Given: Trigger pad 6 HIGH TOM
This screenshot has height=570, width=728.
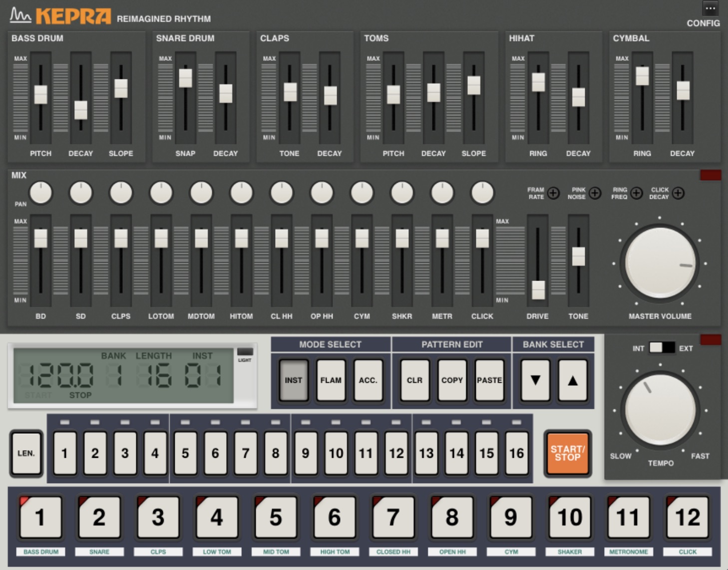Looking at the screenshot, I should coord(335,517).
